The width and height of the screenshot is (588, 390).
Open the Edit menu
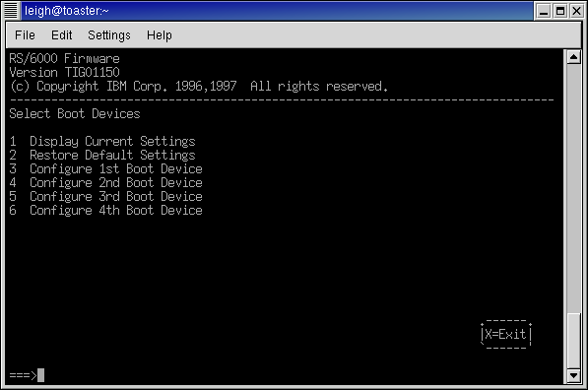coord(61,35)
